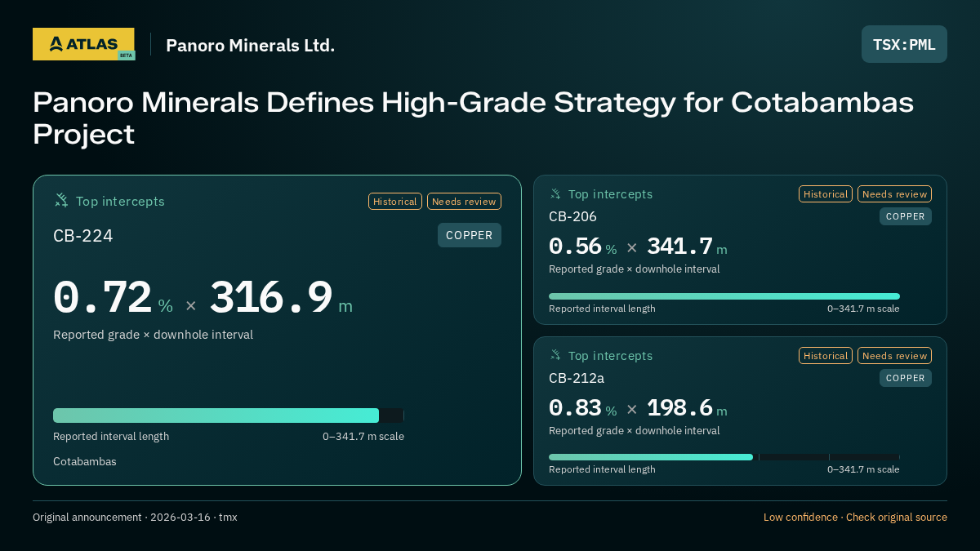Click Needs review tag on CB-224 card
980x551 pixels.
464,202
